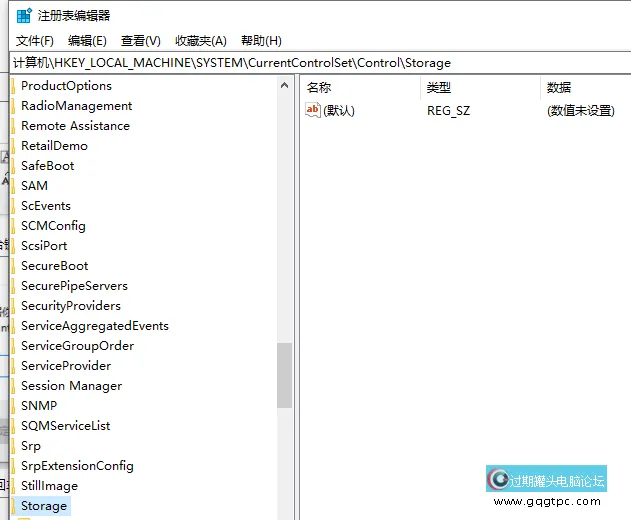Screen dimensions: 631x520
Task: Click the tree pane vertical scrollbar thumb
Action: (285, 375)
